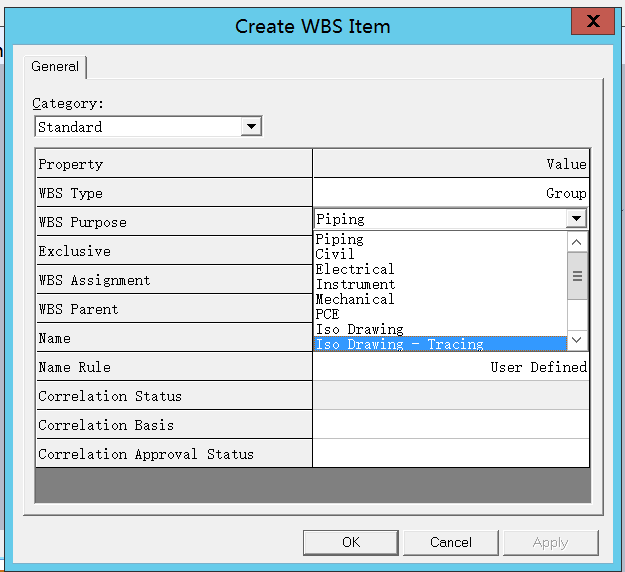Click the Cancel button

coord(451,543)
